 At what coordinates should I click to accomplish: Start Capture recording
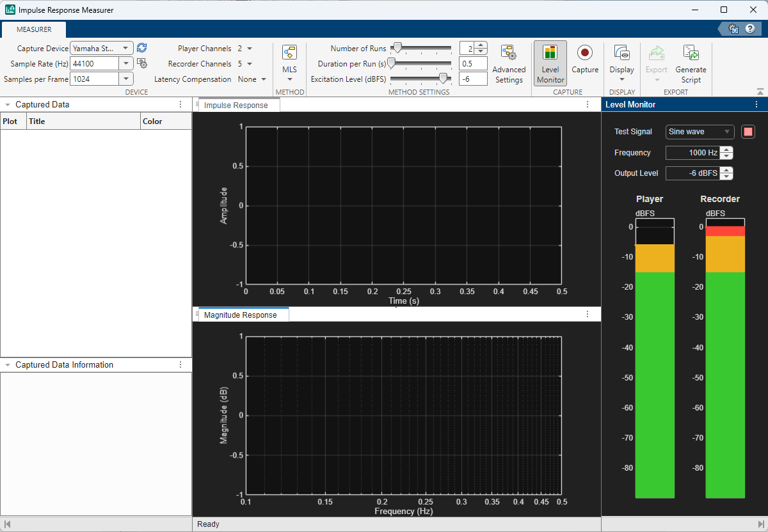point(585,59)
